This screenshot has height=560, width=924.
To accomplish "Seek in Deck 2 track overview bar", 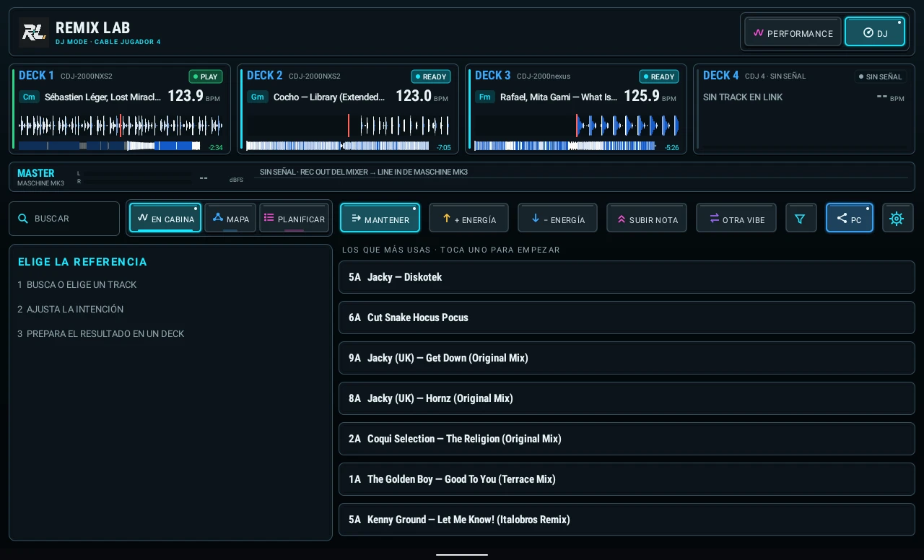I will tap(339, 146).
